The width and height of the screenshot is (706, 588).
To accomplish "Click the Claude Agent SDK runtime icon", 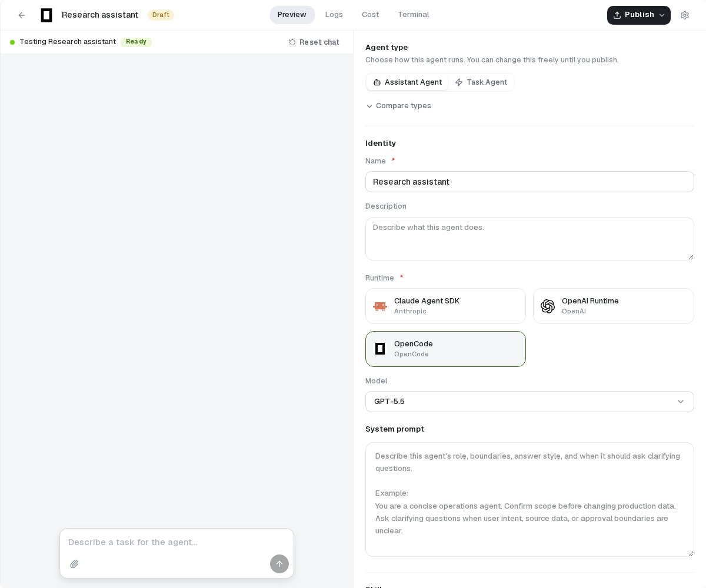I will (x=380, y=306).
